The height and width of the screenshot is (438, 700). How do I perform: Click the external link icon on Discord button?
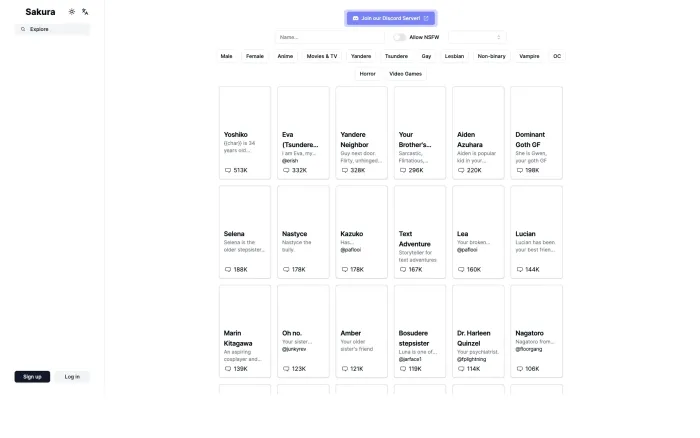point(426,18)
